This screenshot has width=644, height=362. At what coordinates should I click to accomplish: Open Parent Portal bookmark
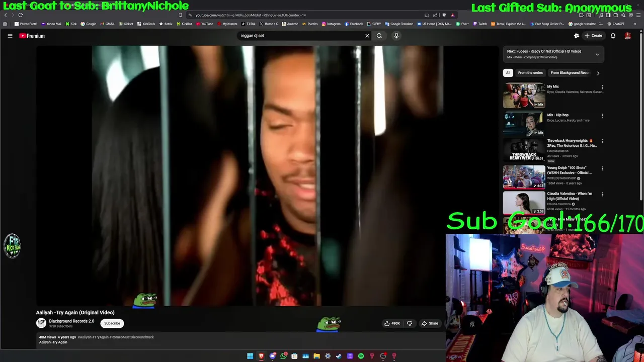(x=26, y=24)
